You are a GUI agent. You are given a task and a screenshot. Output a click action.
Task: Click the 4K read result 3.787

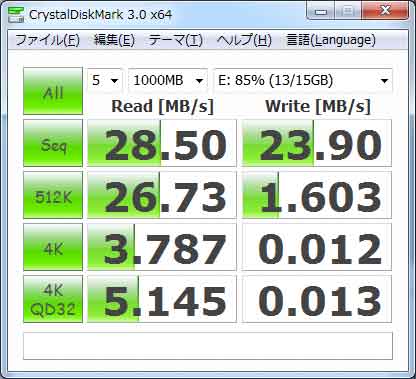[162, 247]
